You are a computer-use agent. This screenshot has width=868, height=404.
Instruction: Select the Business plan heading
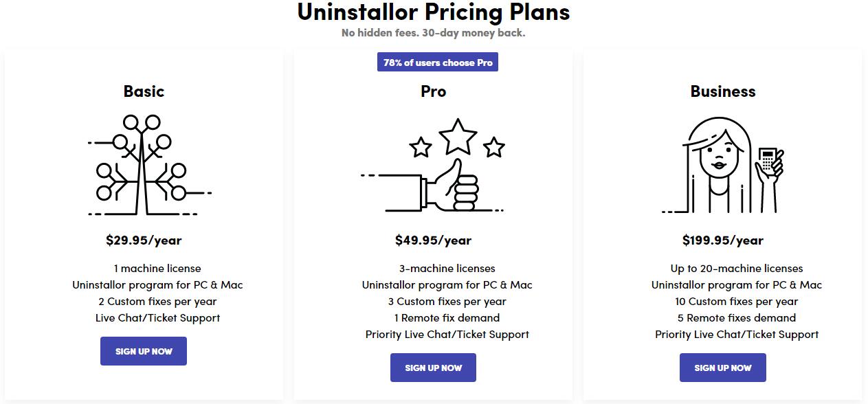pos(723,91)
